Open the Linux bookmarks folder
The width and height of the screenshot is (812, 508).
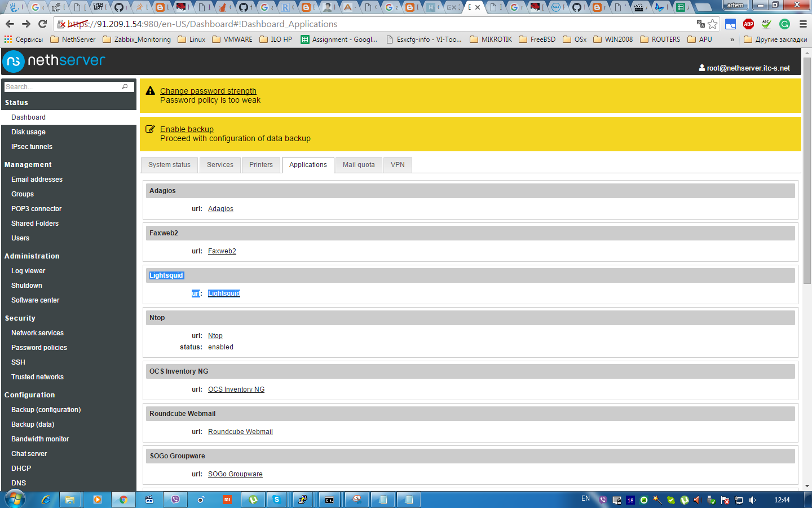tap(191, 40)
